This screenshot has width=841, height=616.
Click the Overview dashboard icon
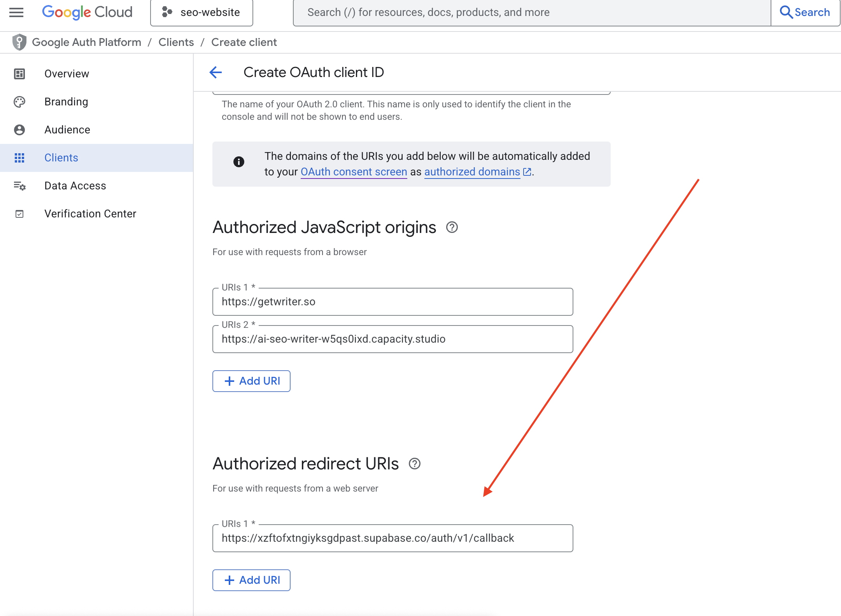[19, 73]
